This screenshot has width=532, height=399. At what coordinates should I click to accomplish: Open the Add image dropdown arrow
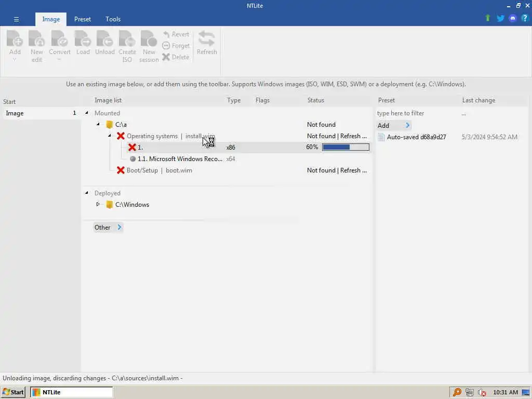click(15, 60)
